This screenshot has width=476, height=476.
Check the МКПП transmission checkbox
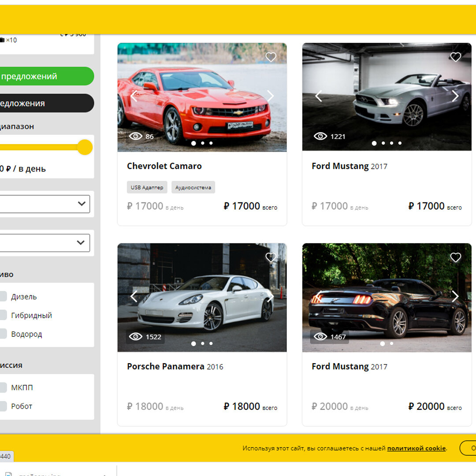point(3,387)
